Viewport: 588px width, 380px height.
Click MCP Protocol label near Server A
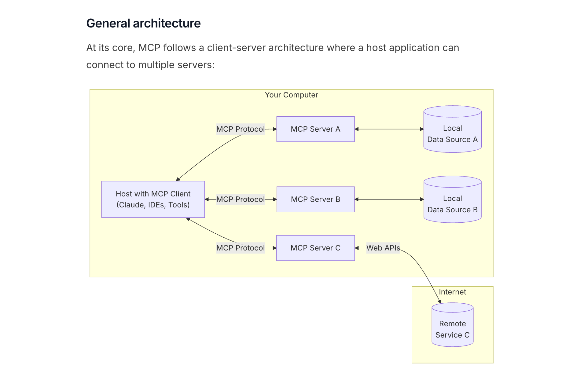click(x=240, y=129)
